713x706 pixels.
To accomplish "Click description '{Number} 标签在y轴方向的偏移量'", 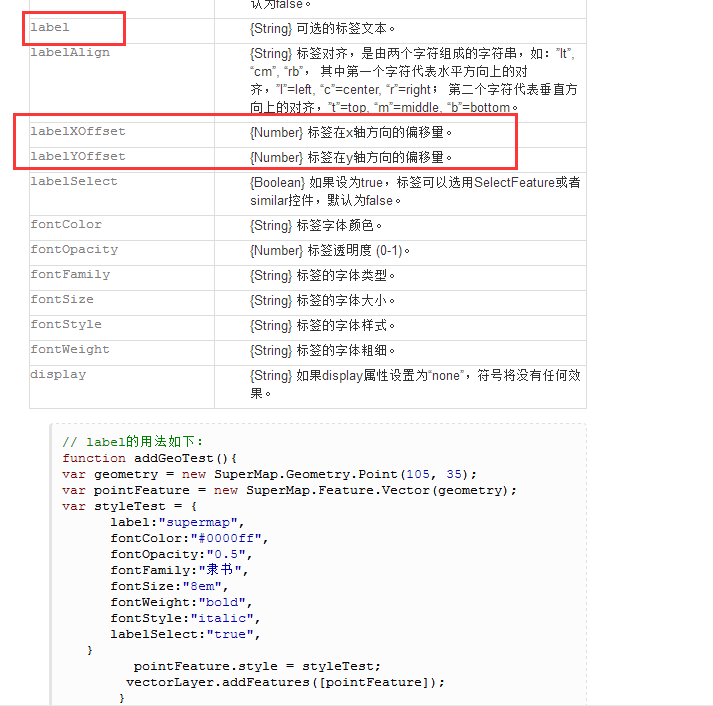I will [x=351, y=158].
